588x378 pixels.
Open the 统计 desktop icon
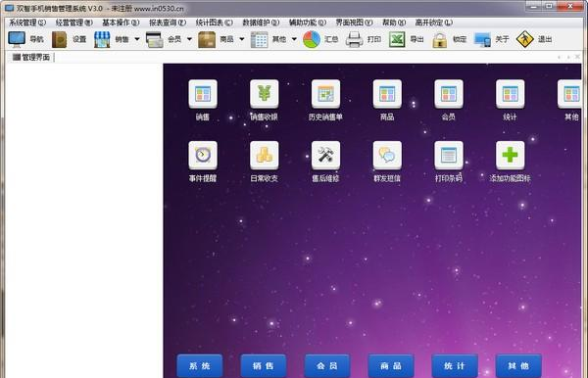tap(511, 94)
